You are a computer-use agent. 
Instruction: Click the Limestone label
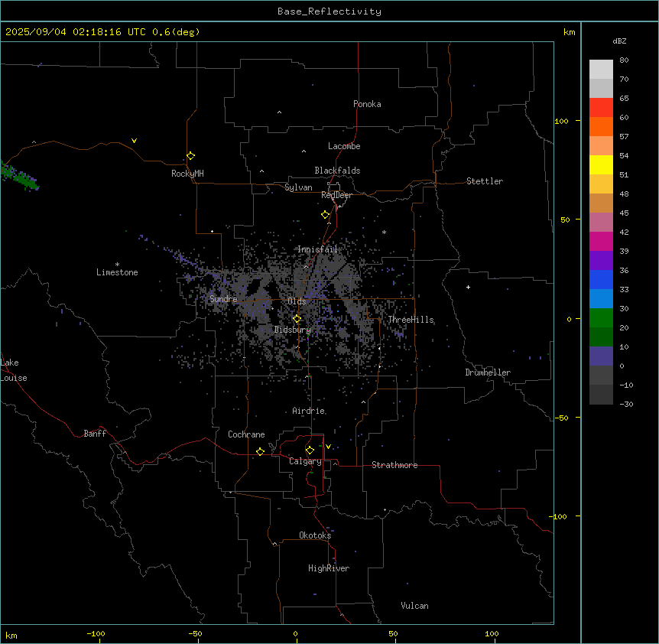[117, 272]
